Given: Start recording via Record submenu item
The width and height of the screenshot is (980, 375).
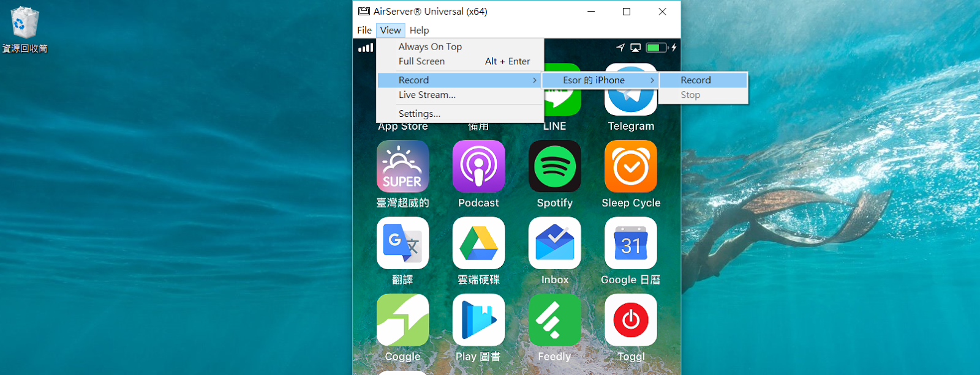Looking at the screenshot, I should pos(703,80).
